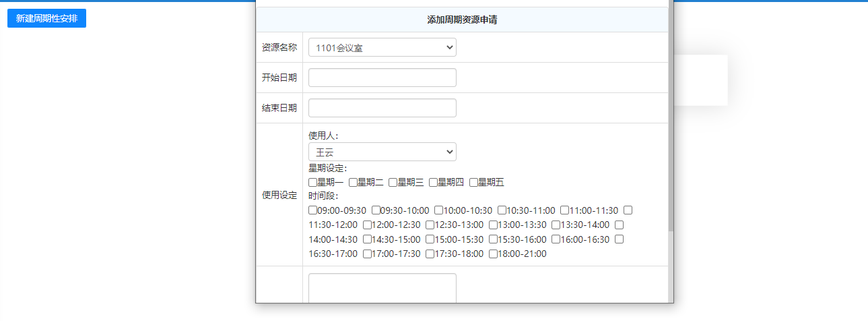
Task: Open the 资源名称 dropdown showing 1101会议室
Action: click(x=382, y=47)
